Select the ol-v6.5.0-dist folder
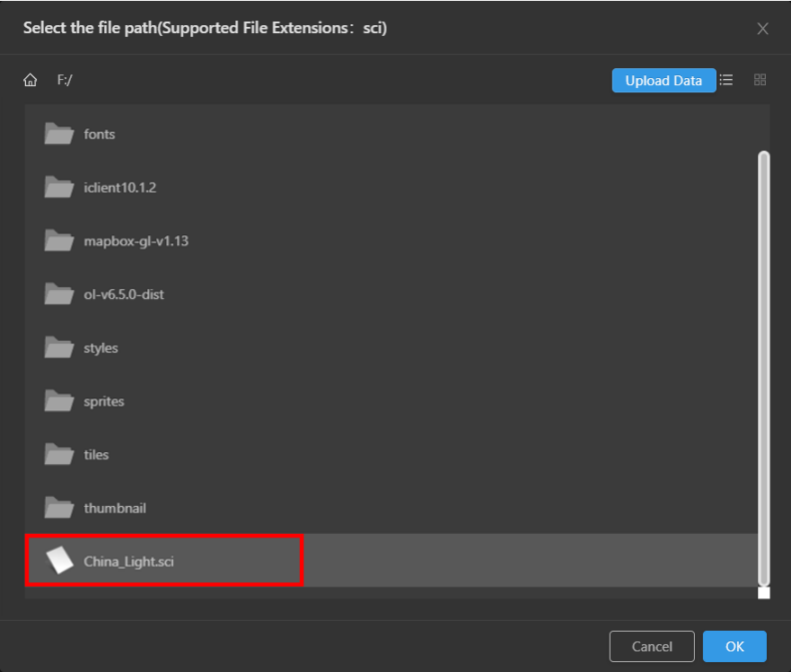 coord(391,294)
